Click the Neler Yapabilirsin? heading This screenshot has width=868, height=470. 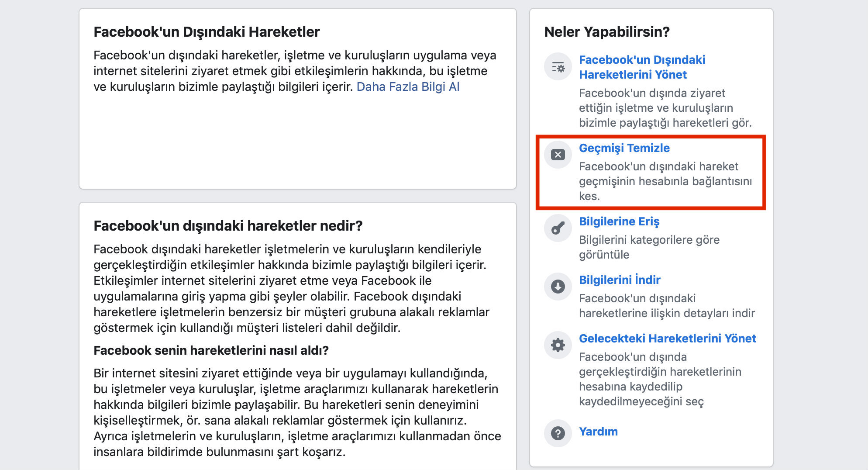(607, 32)
